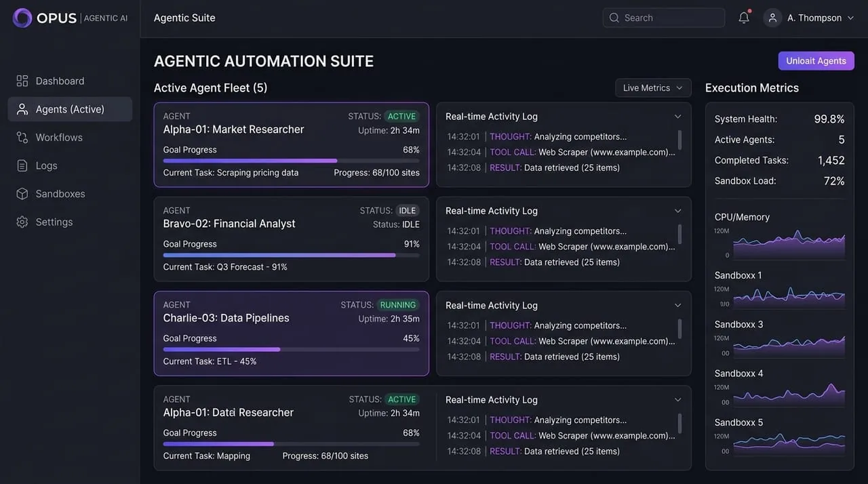This screenshot has height=484, width=868.
Task: Click the IDLE status badge on Bravo-02
Action: 408,211
